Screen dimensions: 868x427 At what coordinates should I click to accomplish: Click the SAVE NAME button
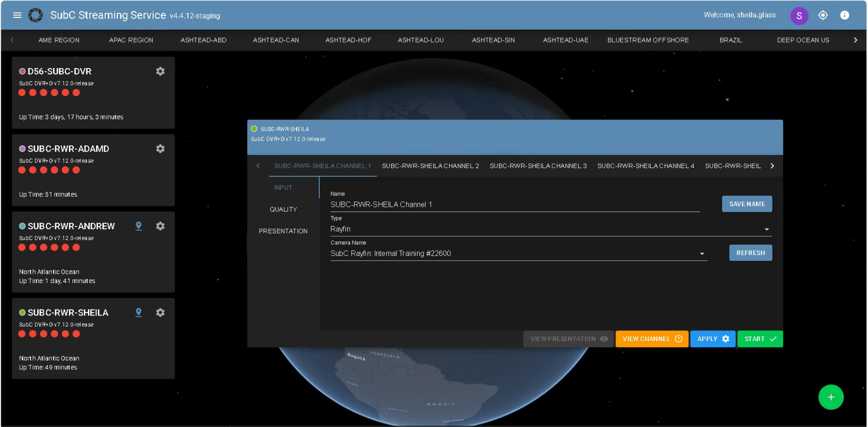pos(746,204)
